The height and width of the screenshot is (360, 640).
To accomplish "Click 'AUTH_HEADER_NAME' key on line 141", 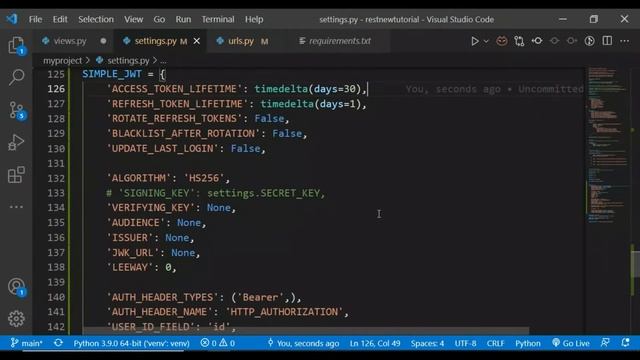I will (x=159, y=312).
